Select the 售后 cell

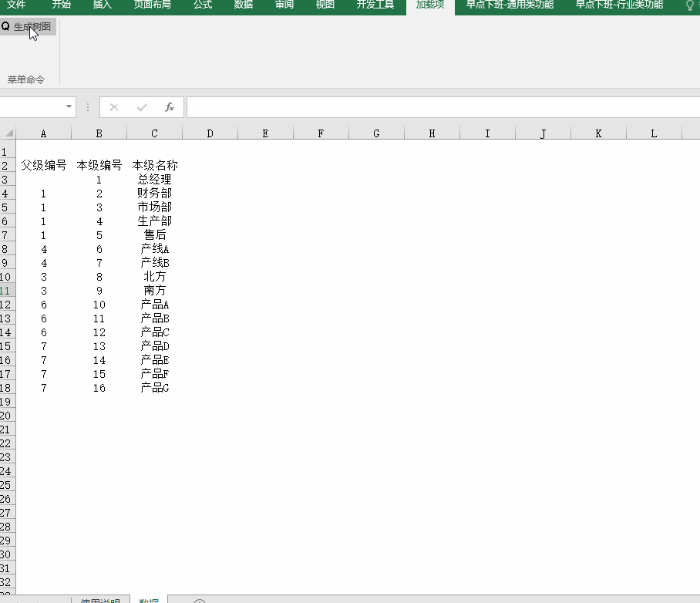click(x=154, y=235)
